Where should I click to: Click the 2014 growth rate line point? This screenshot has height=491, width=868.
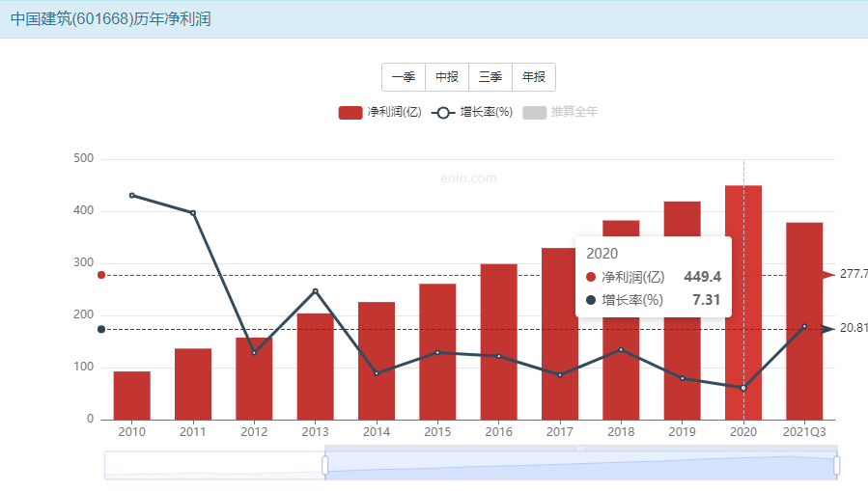pos(377,373)
